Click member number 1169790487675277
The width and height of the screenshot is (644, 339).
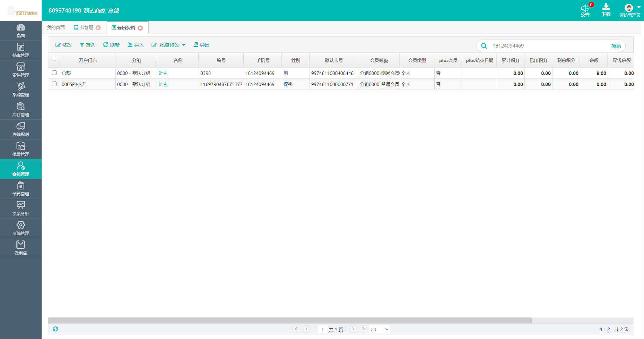coord(221,84)
